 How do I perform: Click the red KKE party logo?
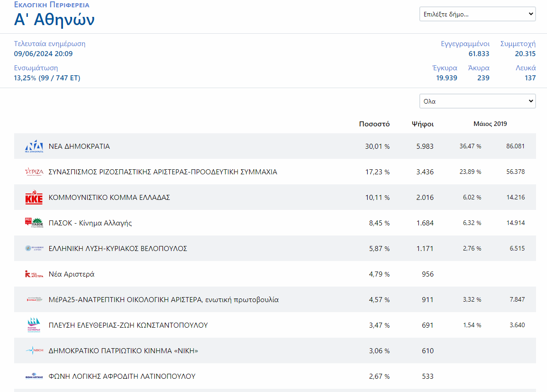coord(34,198)
